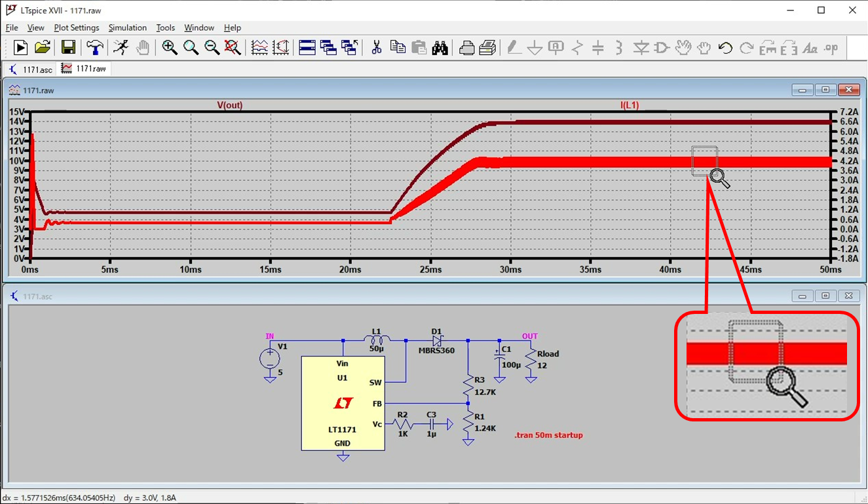The height and width of the screenshot is (504, 868).
Task: Select the Ground symbol tool
Action: tap(535, 47)
